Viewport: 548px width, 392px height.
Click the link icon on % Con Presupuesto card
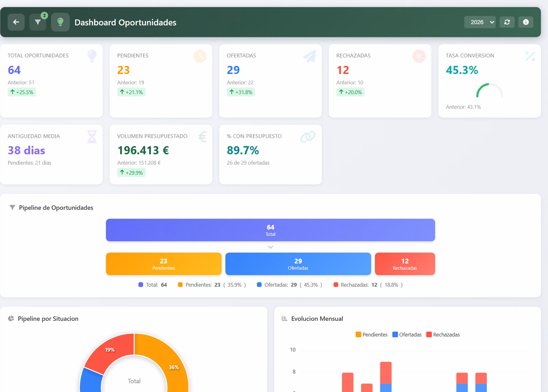pos(308,137)
